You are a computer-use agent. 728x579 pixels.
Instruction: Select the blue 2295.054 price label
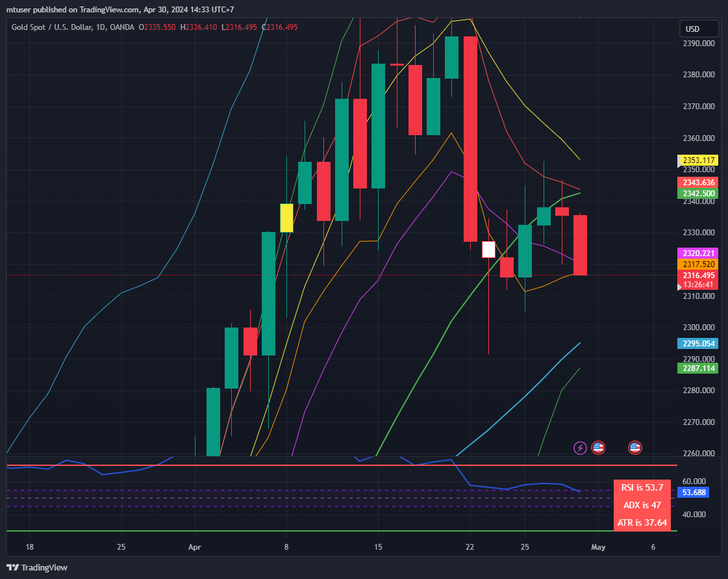[x=698, y=344]
